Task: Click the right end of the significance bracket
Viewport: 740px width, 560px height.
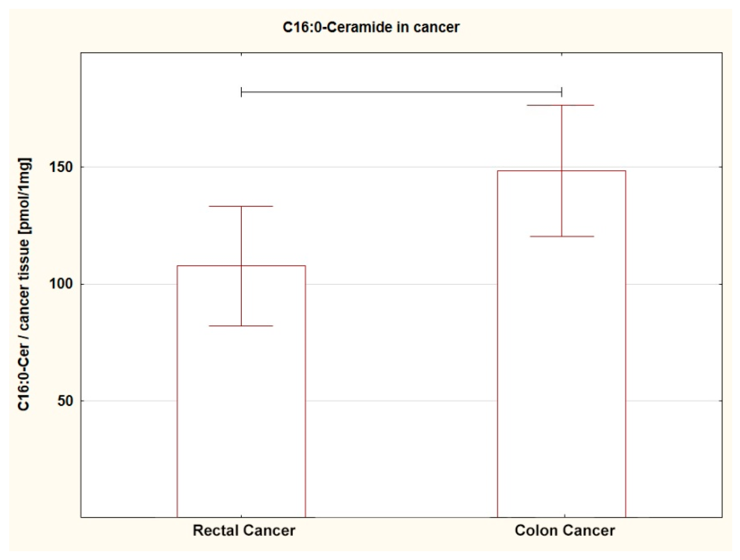Action: point(562,92)
